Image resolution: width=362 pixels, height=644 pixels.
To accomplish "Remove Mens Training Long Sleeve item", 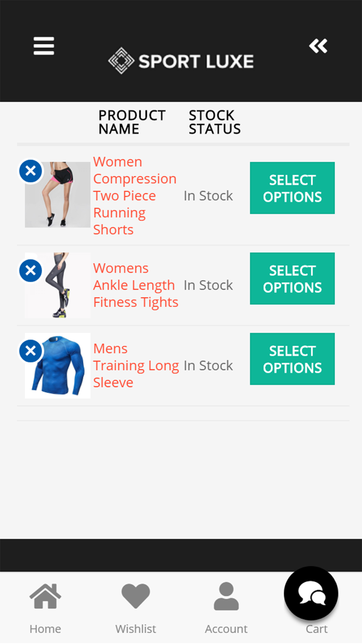I will [31, 351].
